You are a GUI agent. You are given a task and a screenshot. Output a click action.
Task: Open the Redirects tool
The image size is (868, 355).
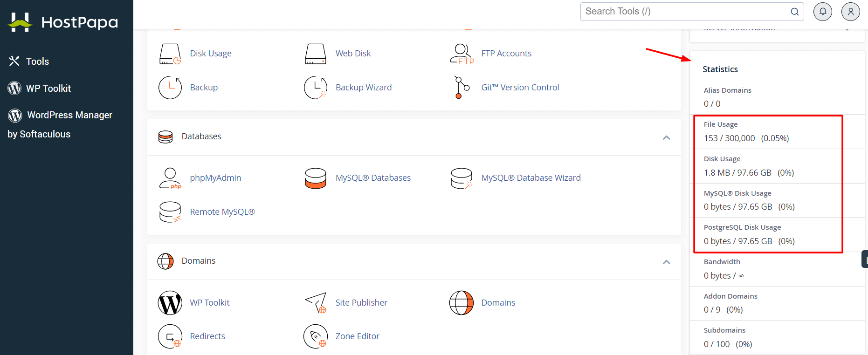[207, 336]
